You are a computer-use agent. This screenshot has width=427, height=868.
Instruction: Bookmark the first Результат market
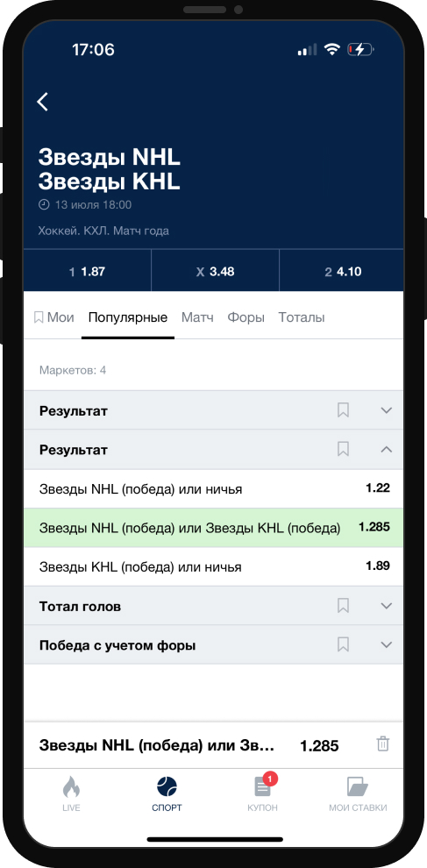click(344, 410)
